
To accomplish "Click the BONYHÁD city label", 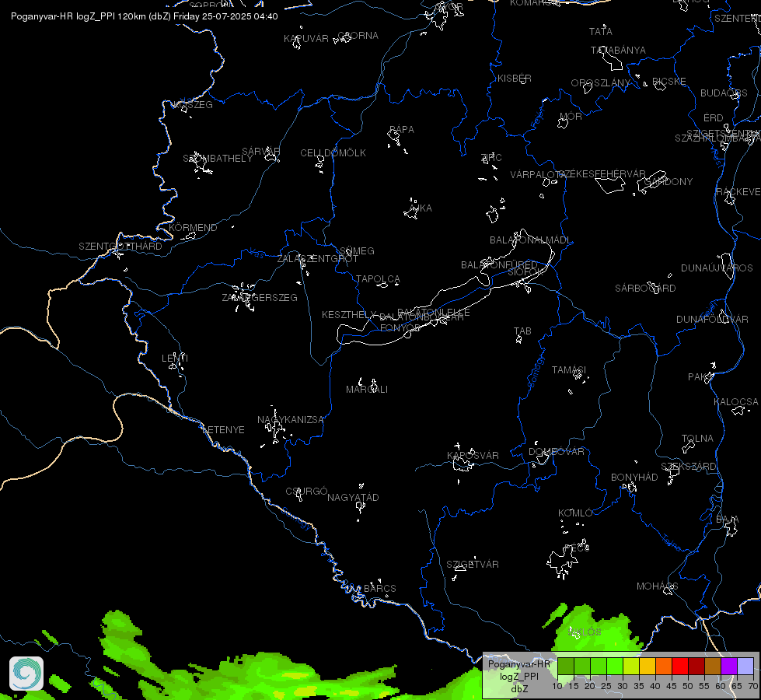I will (x=634, y=478).
